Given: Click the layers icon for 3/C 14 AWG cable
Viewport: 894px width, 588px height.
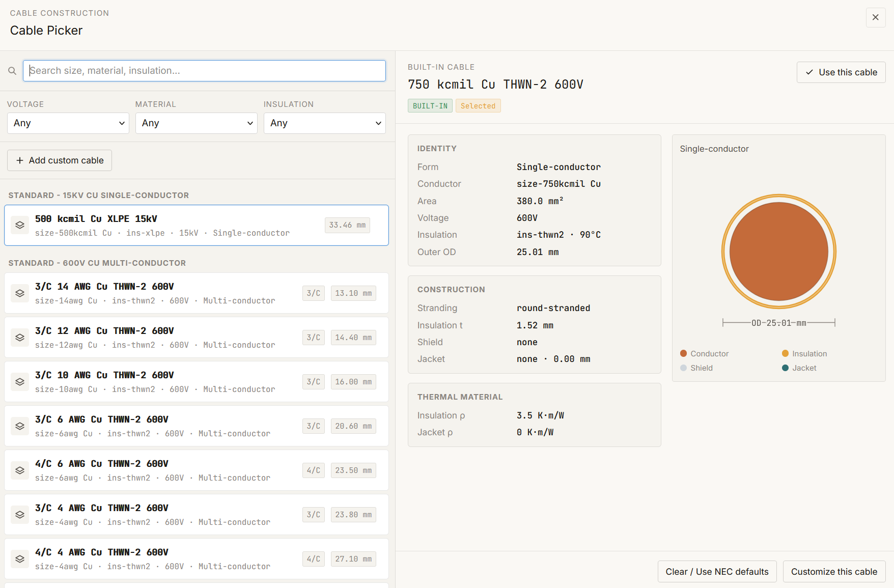Looking at the screenshot, I should [x=20, y=293].
